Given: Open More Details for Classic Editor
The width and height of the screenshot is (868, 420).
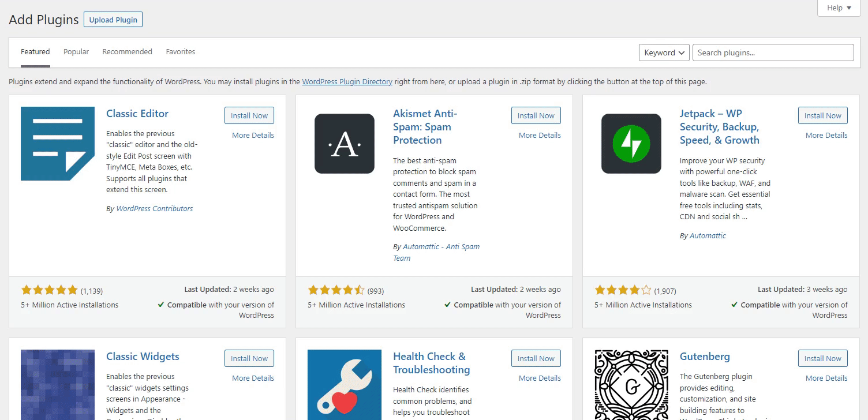Looking at the screenshot, I should tap(253, 136).
